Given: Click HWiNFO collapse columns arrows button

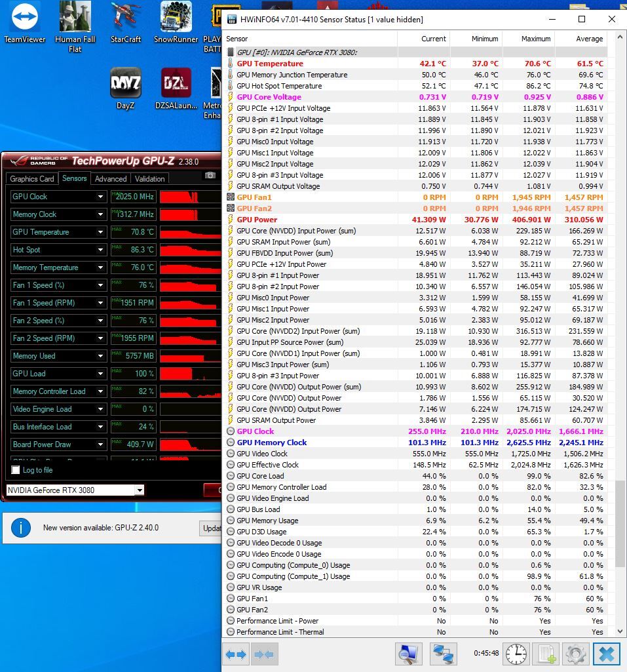Looking at the screenshot, I should coord(264,654).
